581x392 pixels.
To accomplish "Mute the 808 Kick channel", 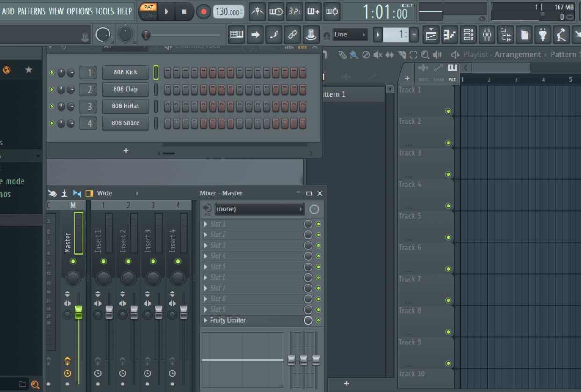I will [51, 72].
